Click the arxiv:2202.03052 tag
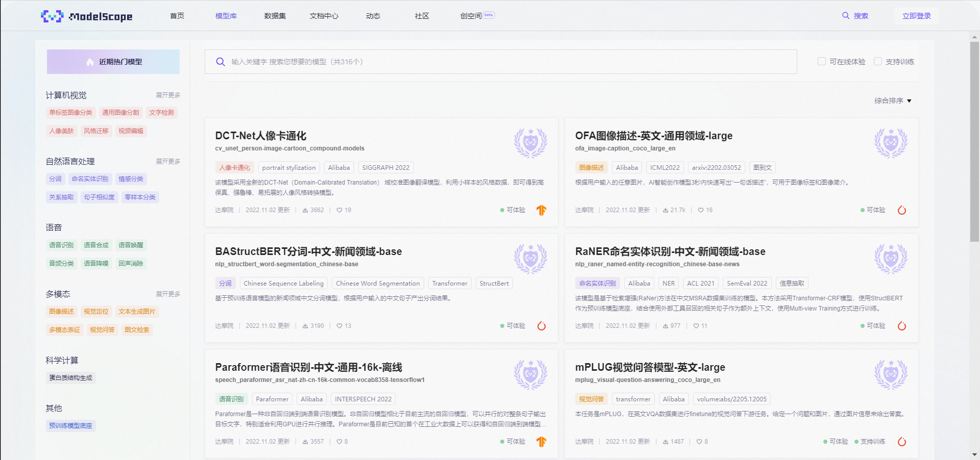 click(x=717, y=167)
